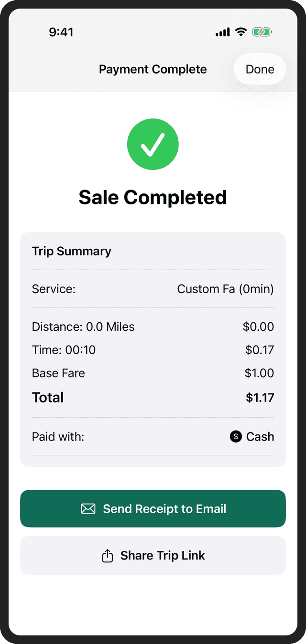Tap the 9:41 clock in the status bar
The image size is (306, 644).
[62, 32]
